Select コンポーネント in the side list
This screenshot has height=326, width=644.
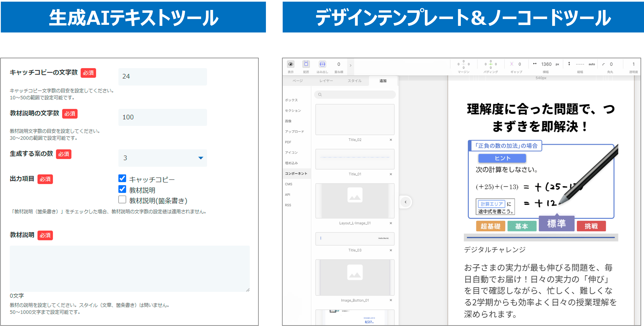click(296, 173)
